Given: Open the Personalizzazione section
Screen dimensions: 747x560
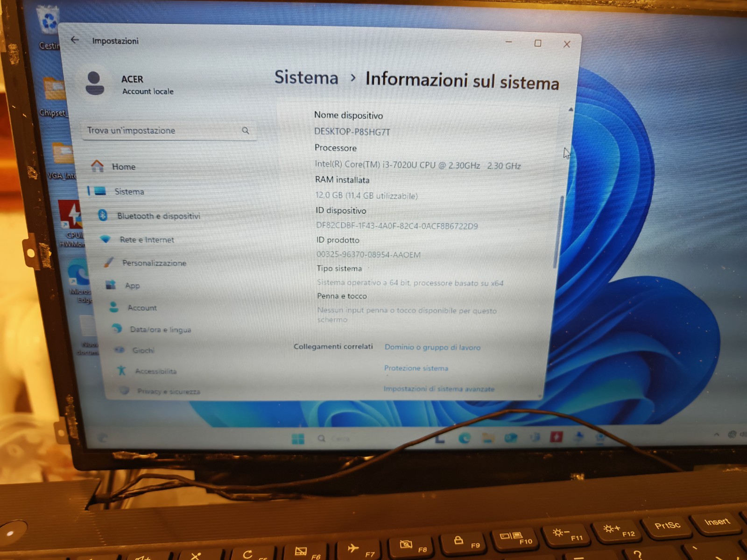Looking at the screenshot, I should (x=154, y=263).
